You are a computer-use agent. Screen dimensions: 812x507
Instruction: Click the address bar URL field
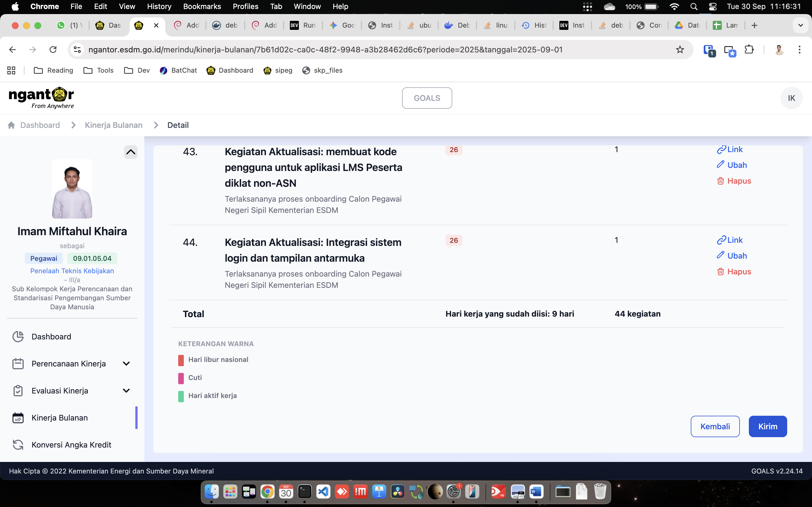[325, 50]
